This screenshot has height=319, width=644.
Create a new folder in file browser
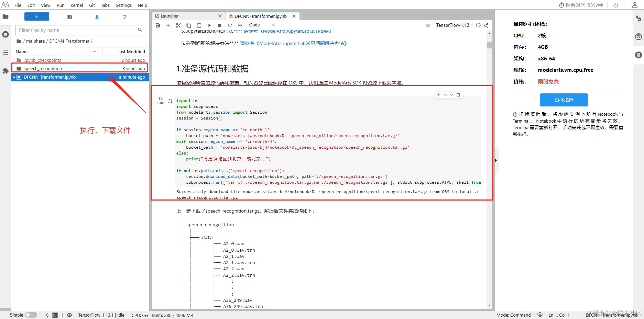[70, 16]
